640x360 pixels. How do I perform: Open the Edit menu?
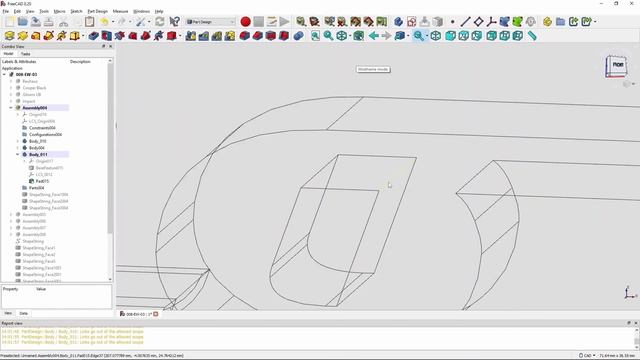(17, 11)
